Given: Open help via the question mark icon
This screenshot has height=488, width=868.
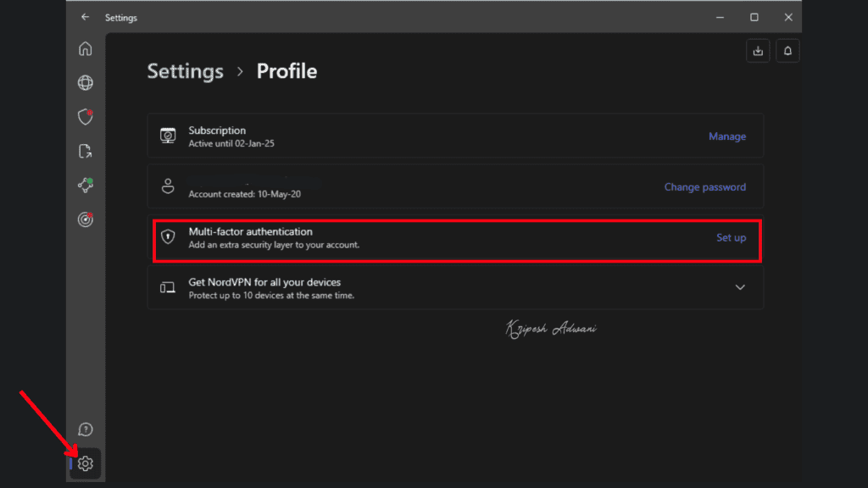Looking at the screenshot, I should click(x=85, y=430).
